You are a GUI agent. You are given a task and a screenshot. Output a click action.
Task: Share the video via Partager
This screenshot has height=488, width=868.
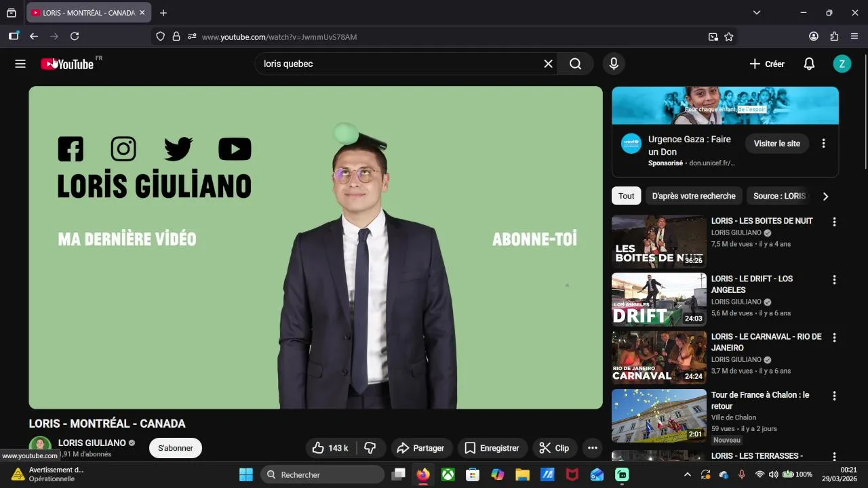coord(421,448)
